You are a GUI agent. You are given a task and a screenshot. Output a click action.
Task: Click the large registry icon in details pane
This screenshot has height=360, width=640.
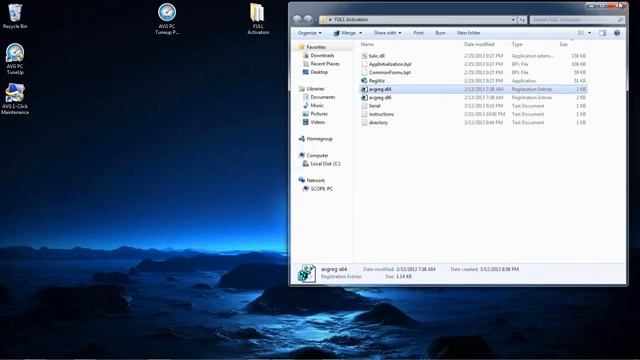point(306,273)
